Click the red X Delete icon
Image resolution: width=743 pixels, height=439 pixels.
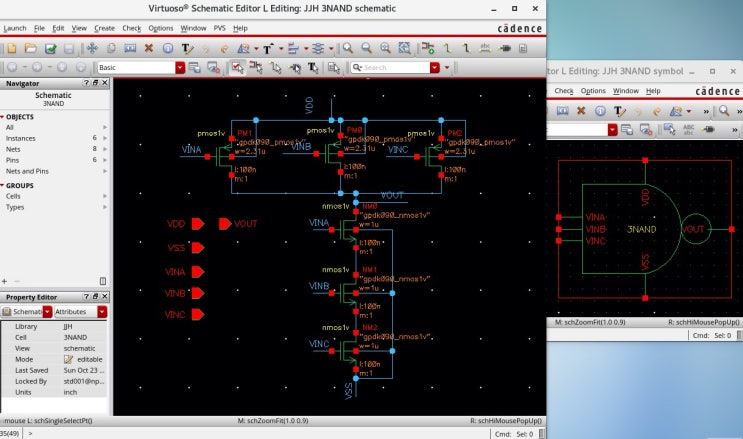click(148, 47)
